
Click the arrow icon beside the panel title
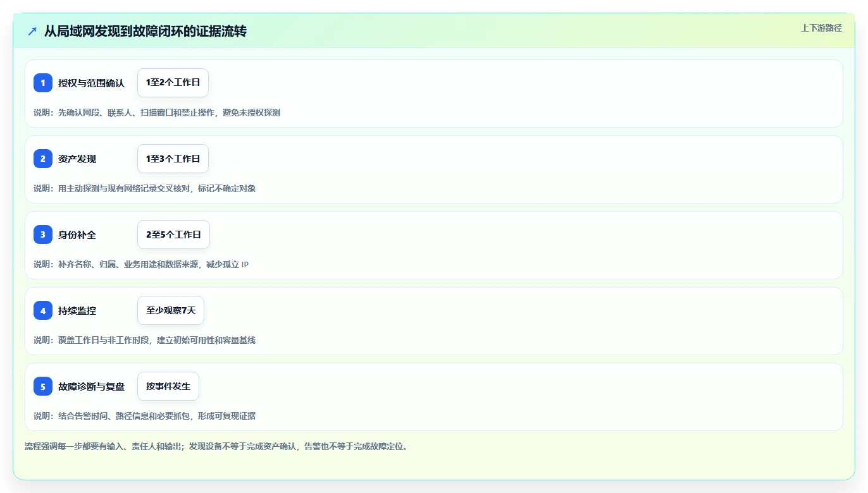32,31
